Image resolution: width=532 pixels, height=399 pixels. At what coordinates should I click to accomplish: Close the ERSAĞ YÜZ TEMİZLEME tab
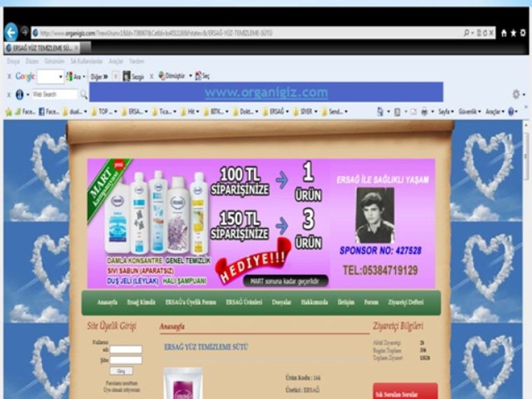tap(76, 48)
